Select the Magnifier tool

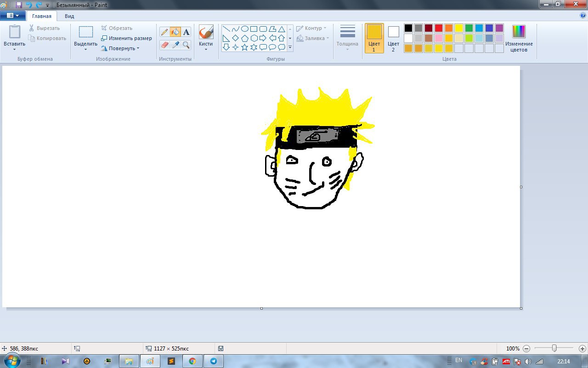click(186, 45)
